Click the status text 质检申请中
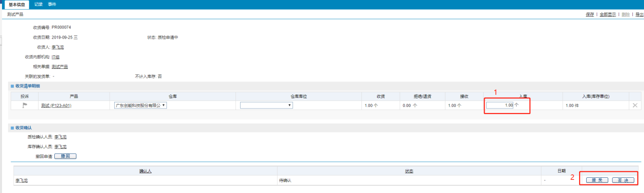 (x=168, y=37)
